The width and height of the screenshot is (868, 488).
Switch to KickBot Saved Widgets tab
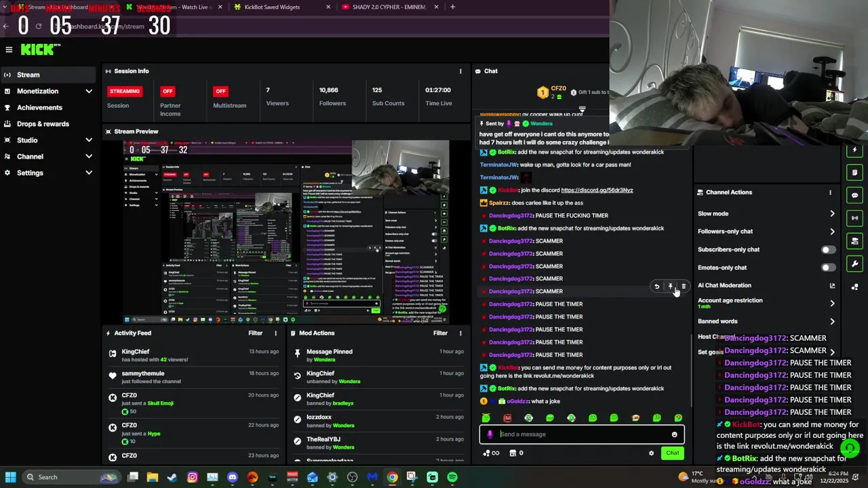281,7
